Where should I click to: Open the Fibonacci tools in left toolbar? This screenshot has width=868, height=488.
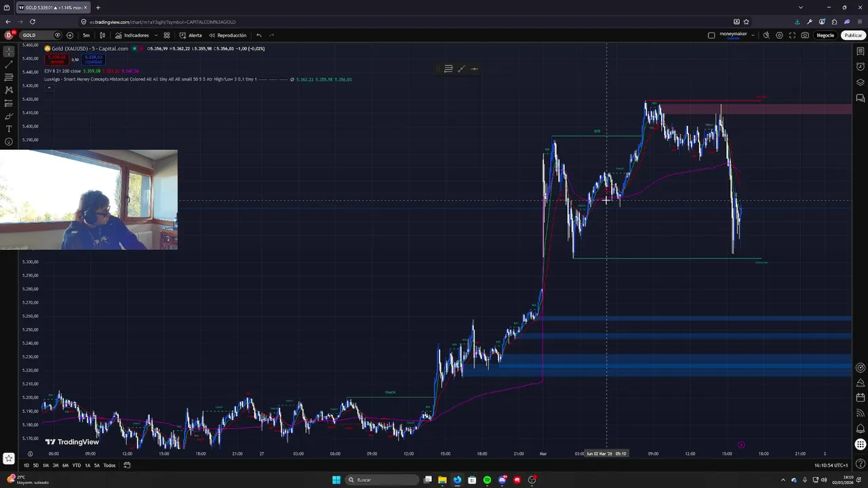(9, 77)
